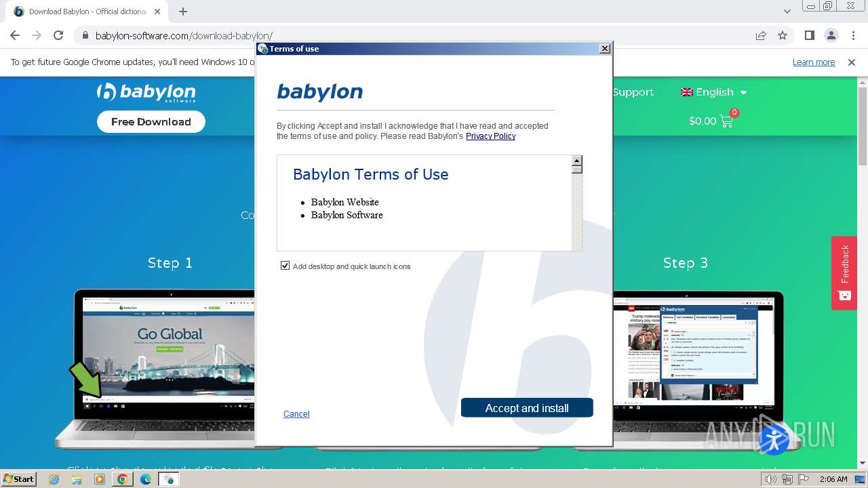Viewport: 868px width, 488px height.
Task: Click the Babylon icon in dialog title bar
Action: point(263,49)
